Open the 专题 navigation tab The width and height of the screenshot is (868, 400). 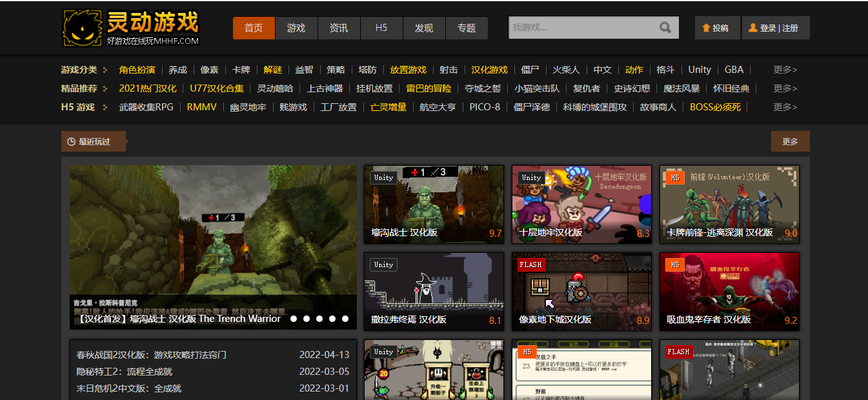(467, 28)
